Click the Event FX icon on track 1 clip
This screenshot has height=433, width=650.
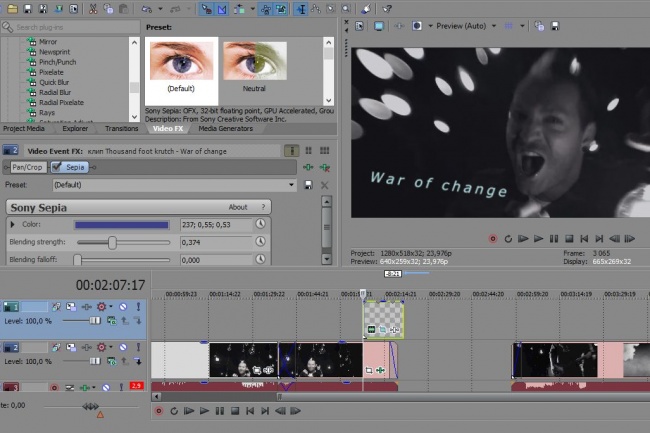pyautogui.click(x=395, y=330)
